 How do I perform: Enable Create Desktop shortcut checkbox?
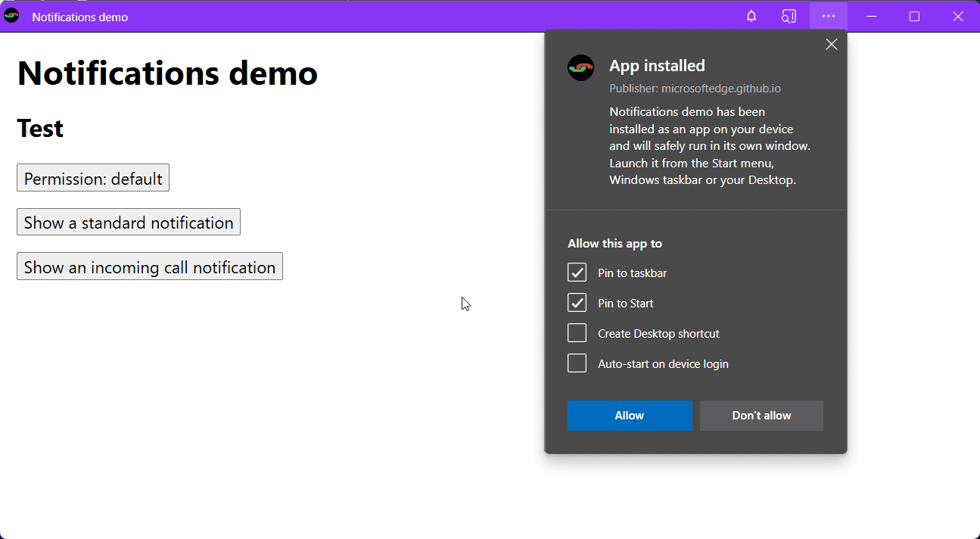[x=577, y=333]
